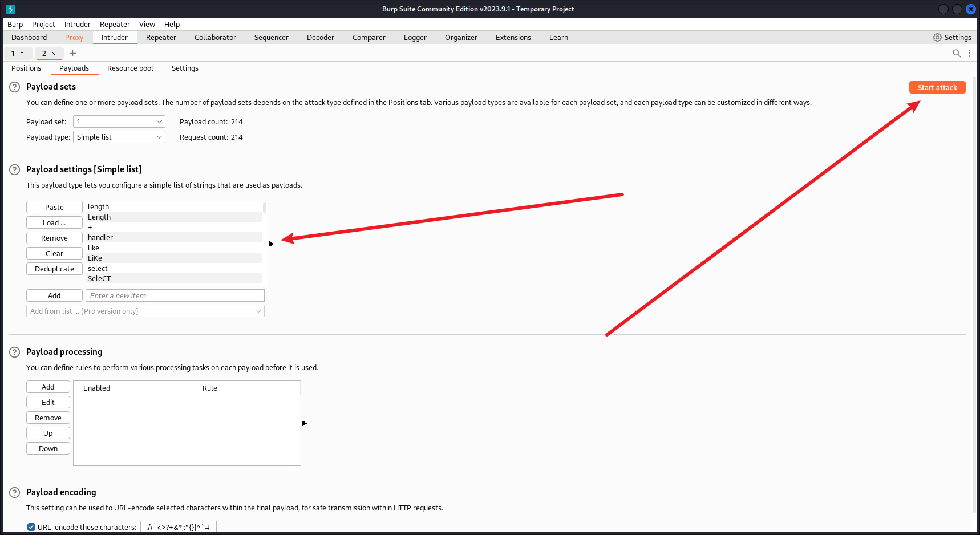Switch to the Dashboard tab

[x=29, y=37]
